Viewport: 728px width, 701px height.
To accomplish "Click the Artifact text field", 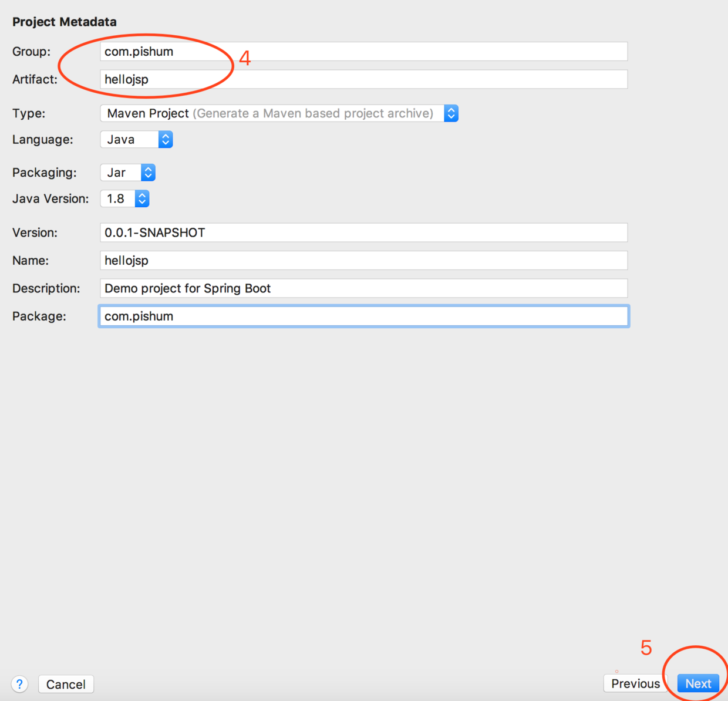I will 363,79.
